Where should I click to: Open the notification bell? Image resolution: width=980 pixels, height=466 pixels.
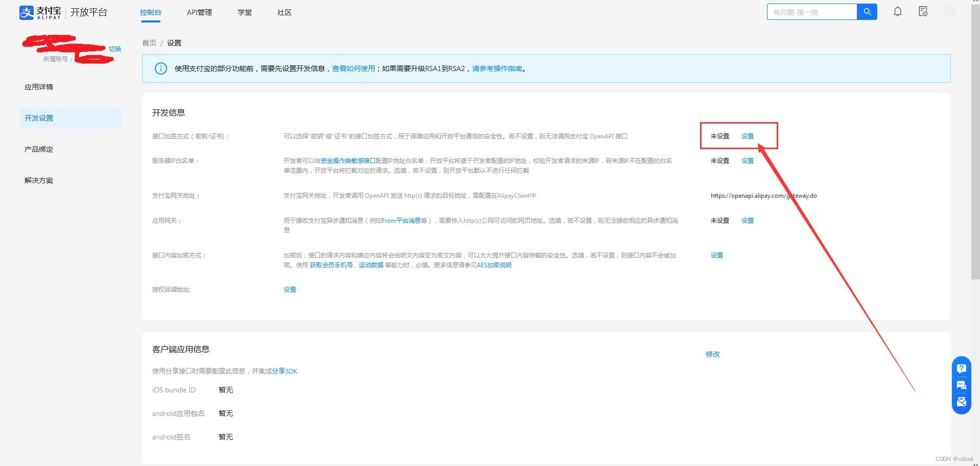coord(898,12)
